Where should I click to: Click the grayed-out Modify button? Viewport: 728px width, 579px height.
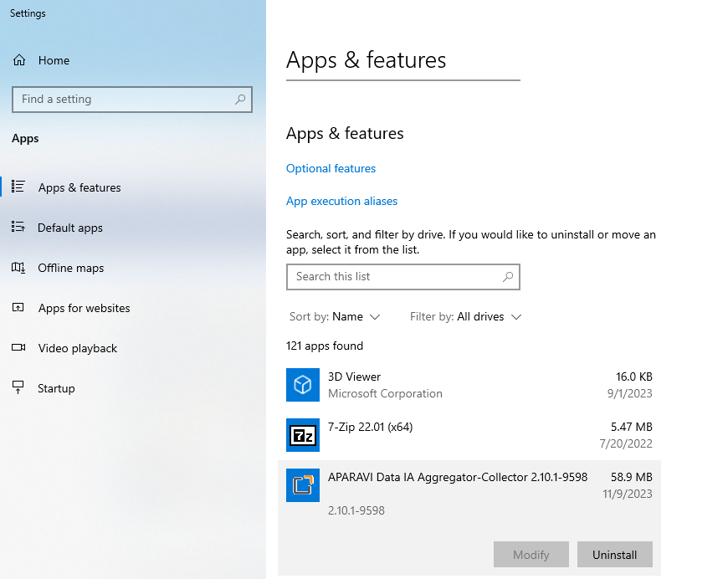[x=531, y=555]
